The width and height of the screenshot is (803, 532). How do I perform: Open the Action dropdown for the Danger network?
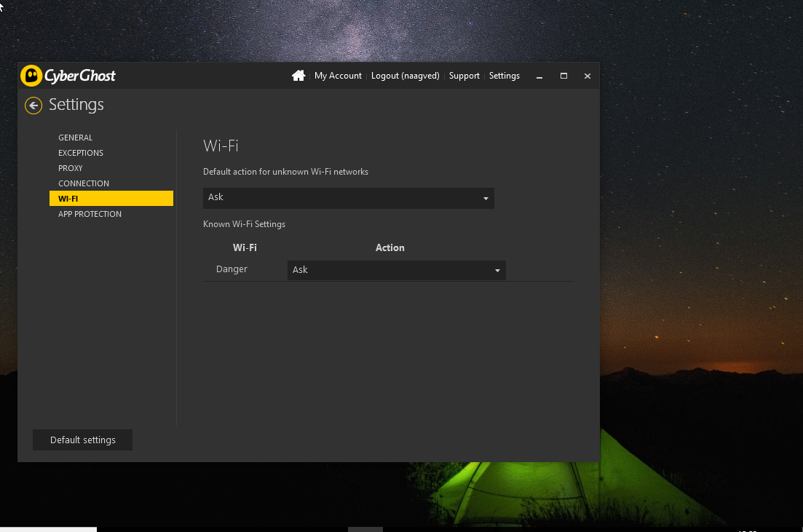(x=396, y=270)
